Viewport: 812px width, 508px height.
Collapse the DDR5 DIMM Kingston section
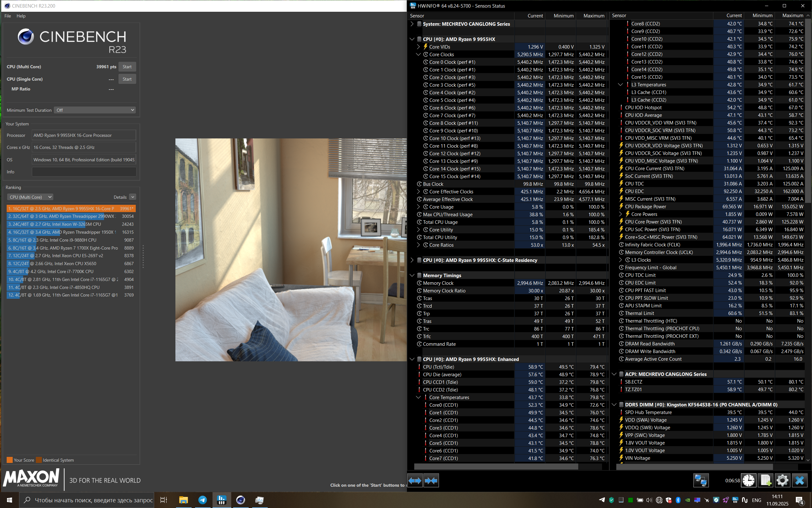[x=614, y=404]
